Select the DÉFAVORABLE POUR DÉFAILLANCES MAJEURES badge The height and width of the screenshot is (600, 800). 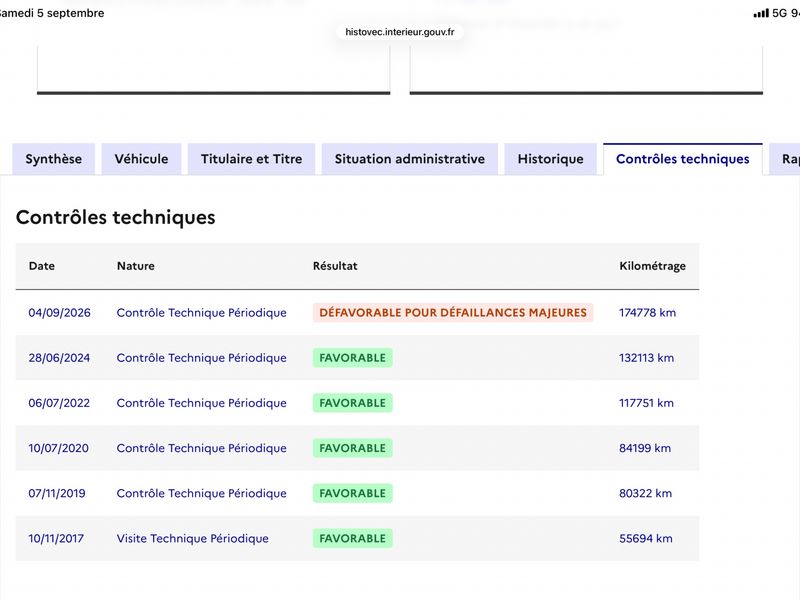453,313
